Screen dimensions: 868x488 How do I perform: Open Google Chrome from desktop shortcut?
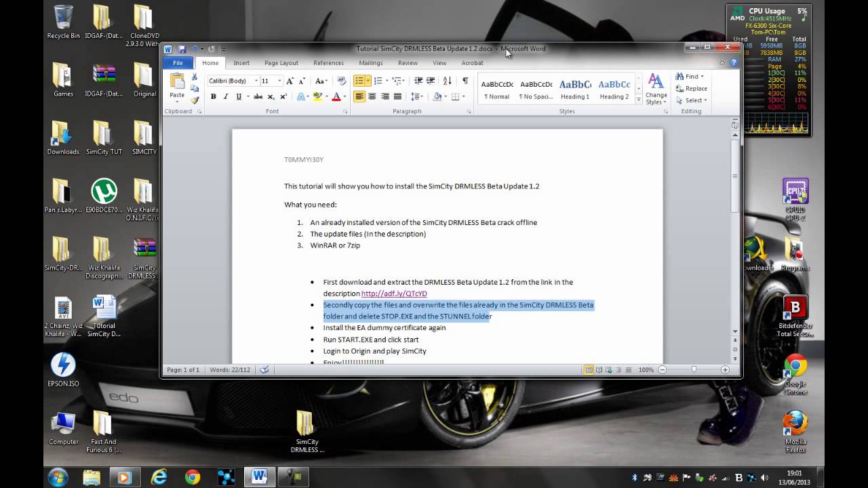pos(795,374)
